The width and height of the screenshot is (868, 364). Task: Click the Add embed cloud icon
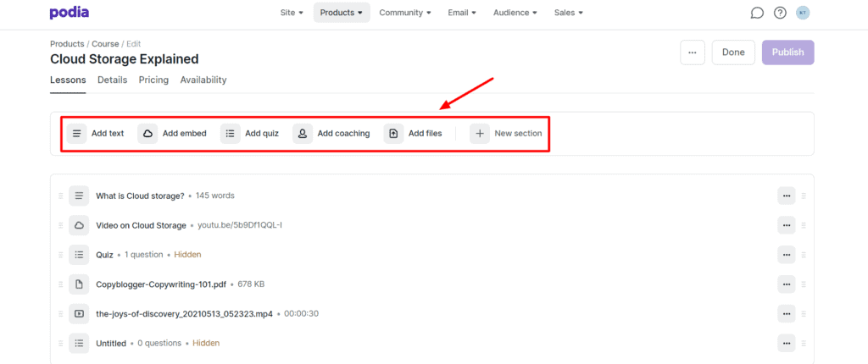pyautogui.click(x=147, y=134)
